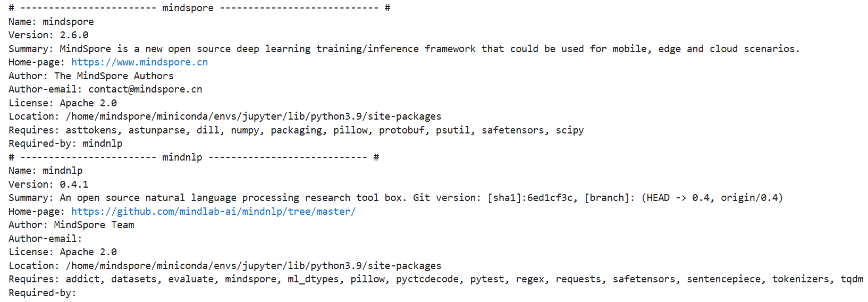
Task: Click the mindnlp section header comment line
Action: (x=193, y=157)
